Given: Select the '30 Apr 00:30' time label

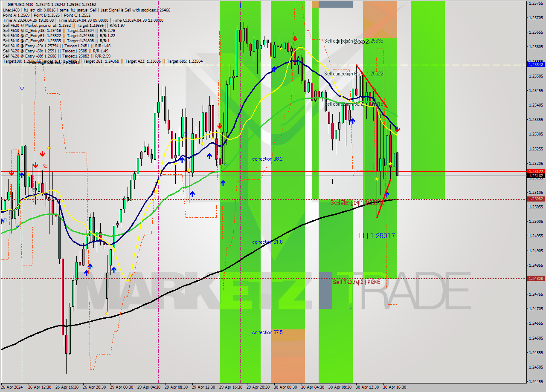Looking at the screenshot, I should (285, 387).
